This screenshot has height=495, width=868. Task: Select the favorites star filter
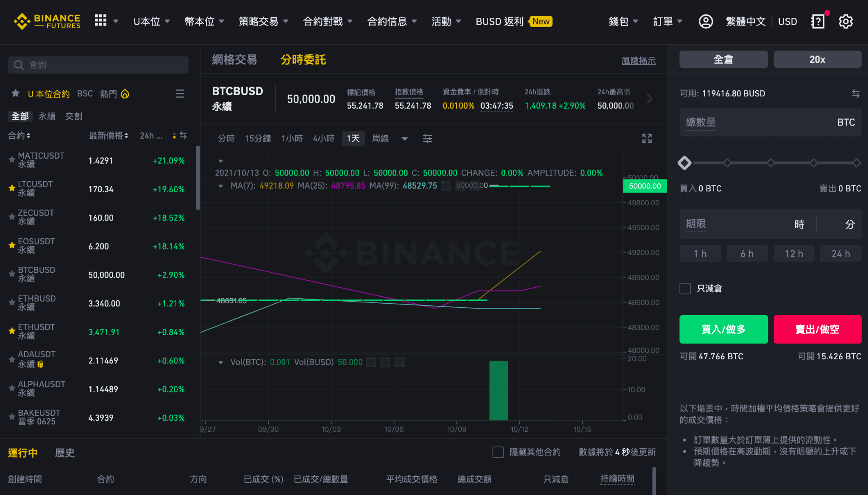(x=16, y=93)
